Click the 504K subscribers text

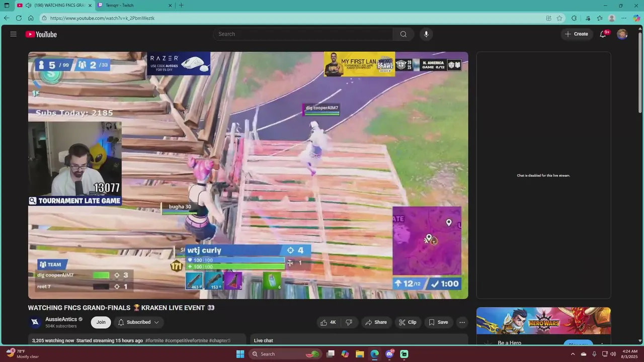61,326
